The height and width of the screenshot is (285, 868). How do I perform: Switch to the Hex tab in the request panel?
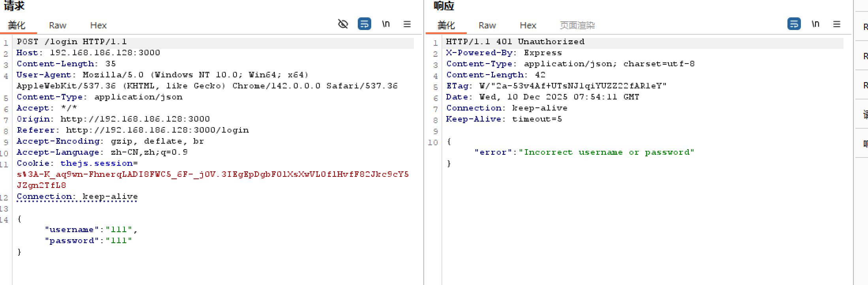click(x=98, y=26)
